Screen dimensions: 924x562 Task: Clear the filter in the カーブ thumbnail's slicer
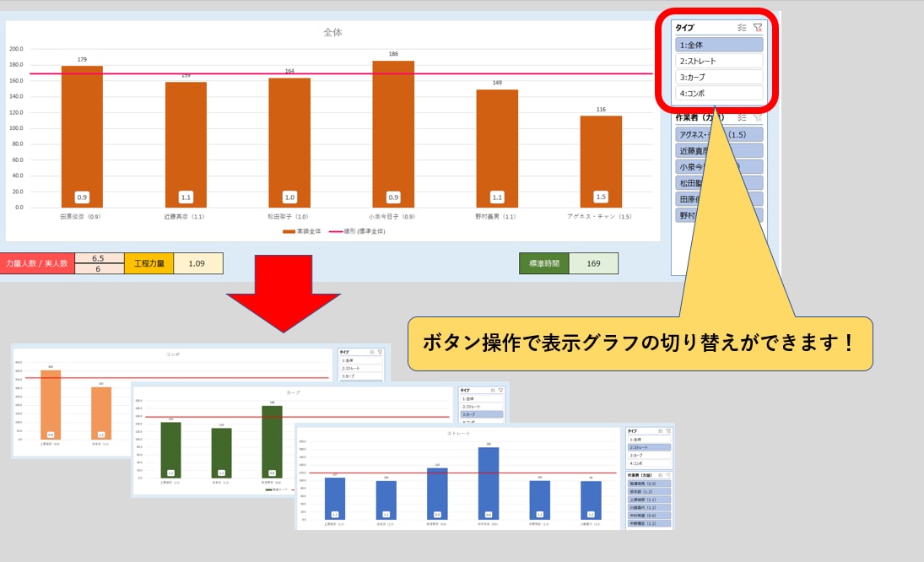click(x=501, y=390)
